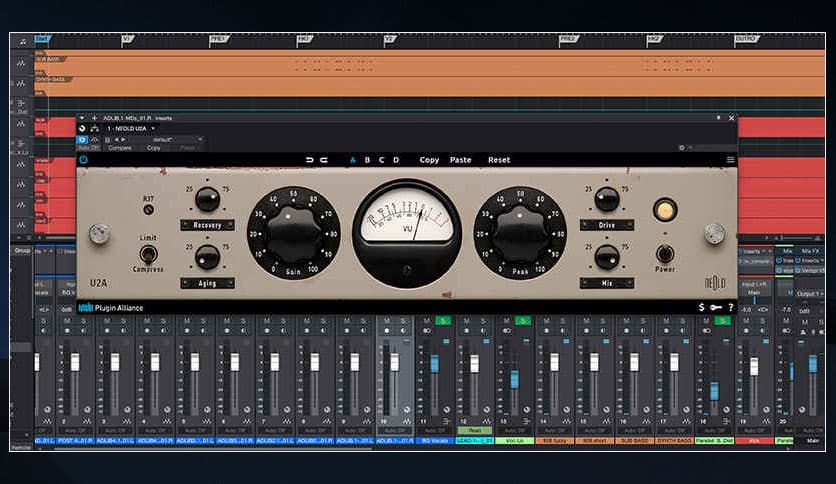
Task: Click the SYNTH BASS channel name
Action: tap(674, 441)
